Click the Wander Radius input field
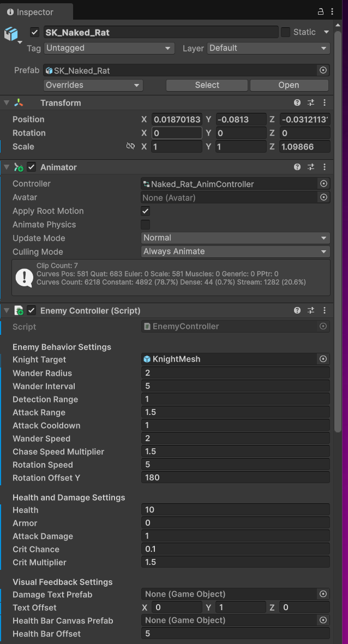The image size is (348, 644). tap(235, 373)
